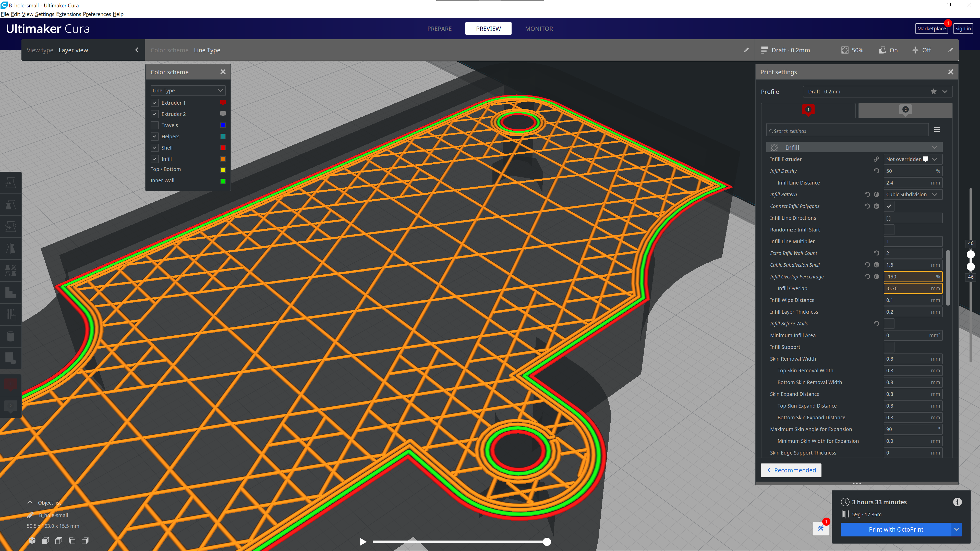Switch to the MONITOR stage
The image size is (980, 551).
pos(539,29)
